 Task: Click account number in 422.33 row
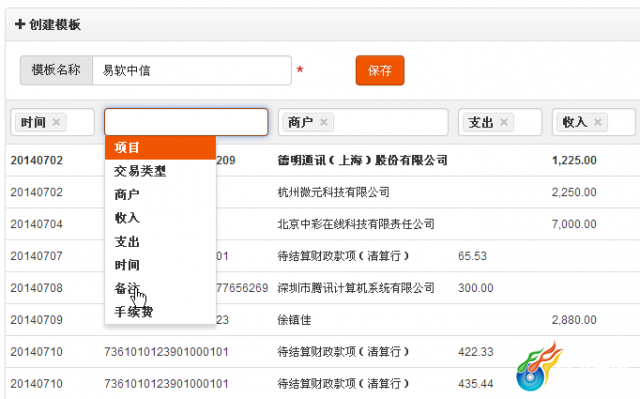(166, 352)
